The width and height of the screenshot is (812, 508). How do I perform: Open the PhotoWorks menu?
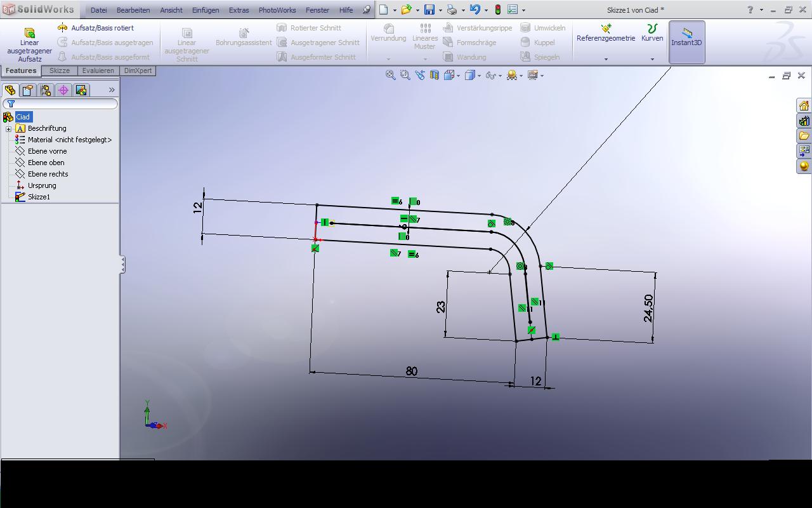click(x=277, y=10)
